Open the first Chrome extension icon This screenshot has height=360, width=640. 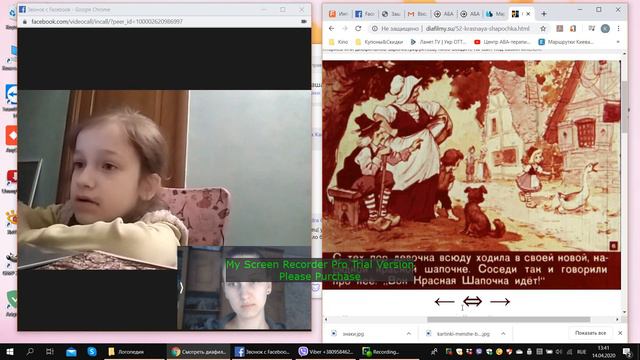click(x=560, y=28)
